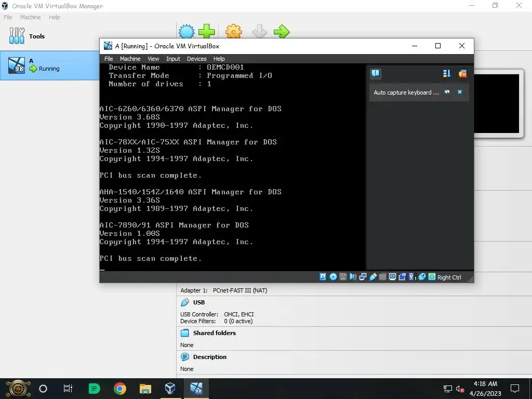
Task: Open the Action Center notifications icon
Action: 515,389
